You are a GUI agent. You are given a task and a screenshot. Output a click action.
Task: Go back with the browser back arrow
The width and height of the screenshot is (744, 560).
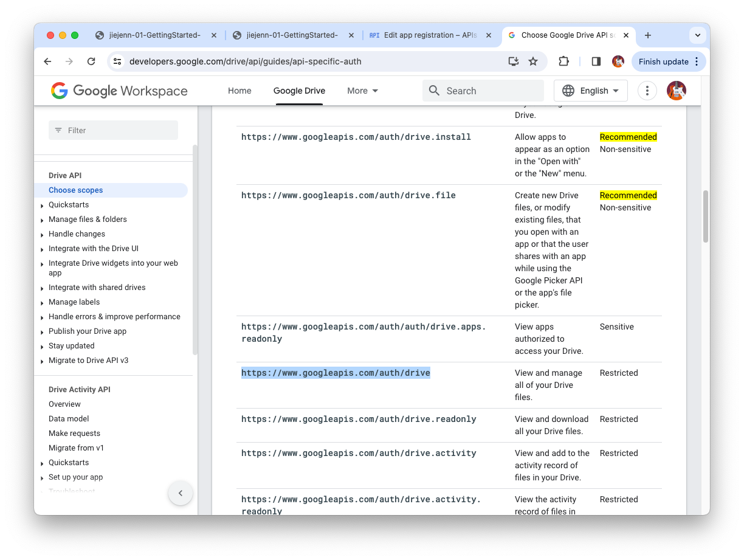point(47,61)
